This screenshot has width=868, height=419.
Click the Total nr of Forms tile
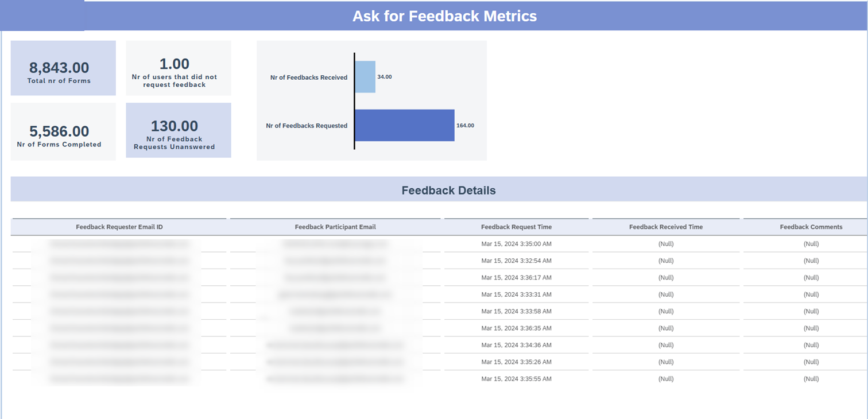click(63, 68)
